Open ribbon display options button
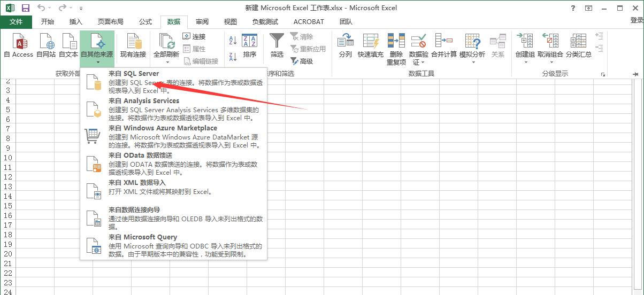Viewport: 644px width, 295px height. (588, 7)
